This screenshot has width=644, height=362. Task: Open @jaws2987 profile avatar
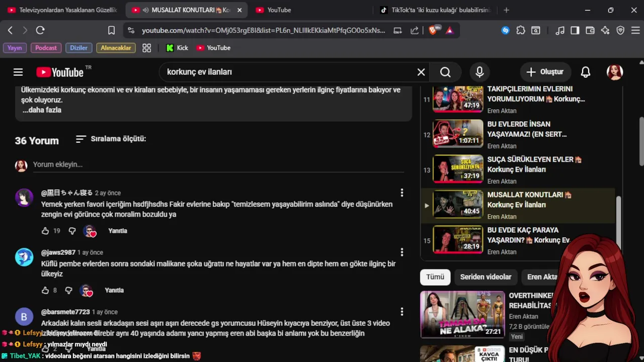tap(24, 257)
